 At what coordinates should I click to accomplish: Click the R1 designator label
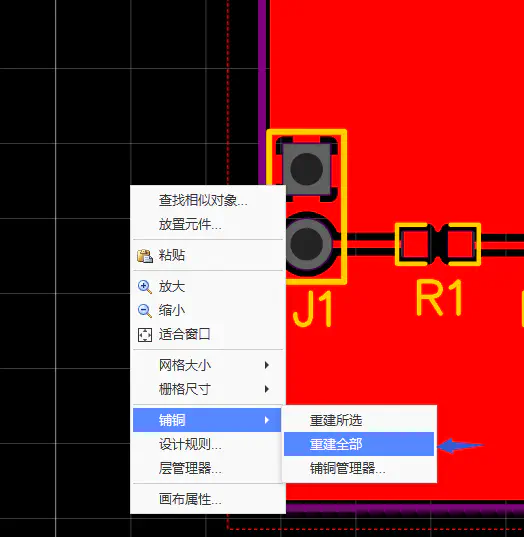coord(439,297)
